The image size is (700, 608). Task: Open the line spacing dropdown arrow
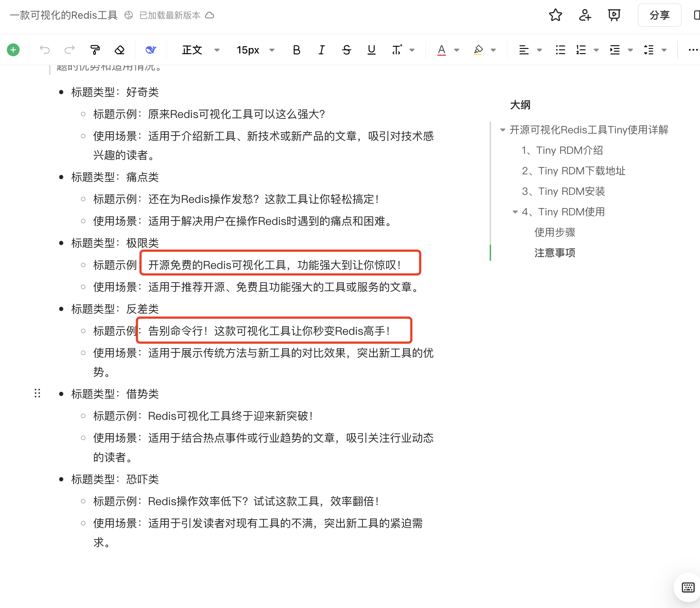(664, 50)
